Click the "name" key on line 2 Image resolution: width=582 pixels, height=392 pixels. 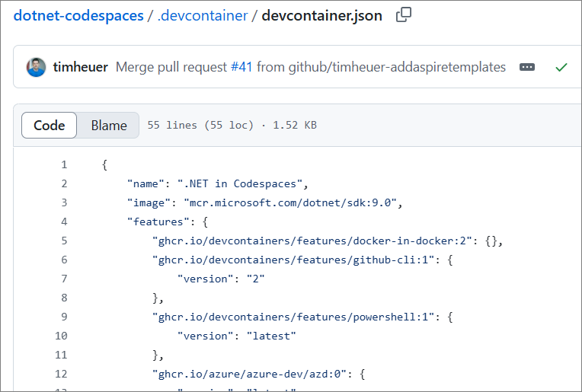click(x=145, y=183)
